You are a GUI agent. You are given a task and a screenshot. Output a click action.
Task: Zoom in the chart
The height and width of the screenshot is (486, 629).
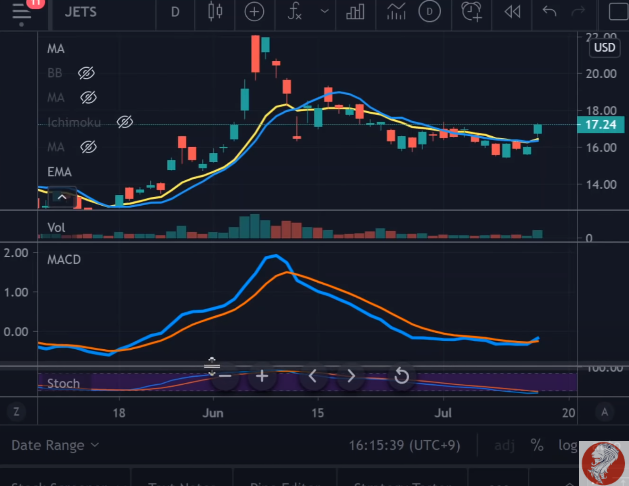point(262,376)
